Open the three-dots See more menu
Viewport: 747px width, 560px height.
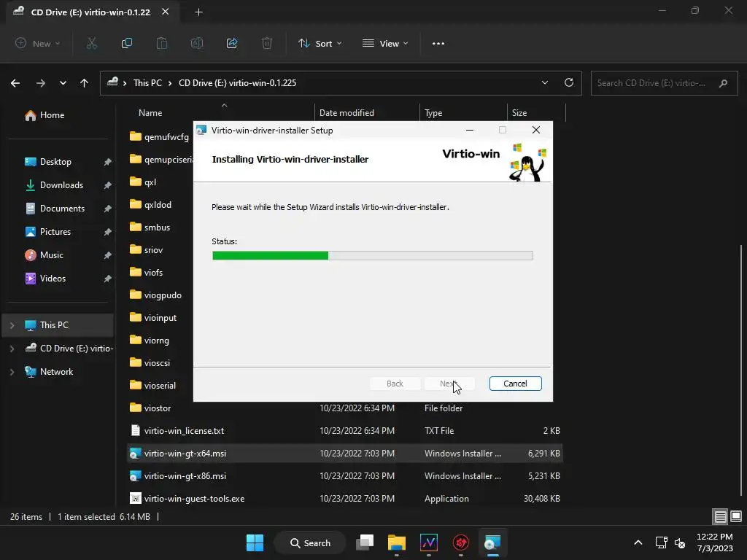point(438,43)
